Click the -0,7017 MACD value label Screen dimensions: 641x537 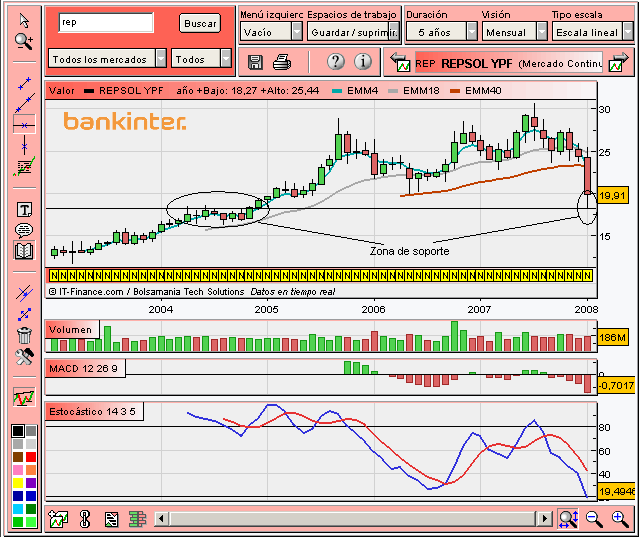click(616, 385)
